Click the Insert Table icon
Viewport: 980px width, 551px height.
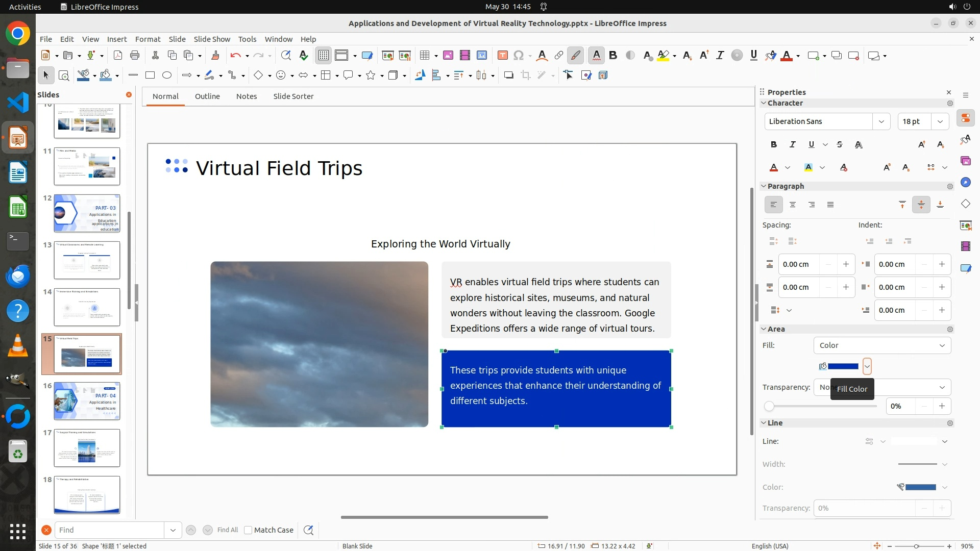click(x=424, y=56)
